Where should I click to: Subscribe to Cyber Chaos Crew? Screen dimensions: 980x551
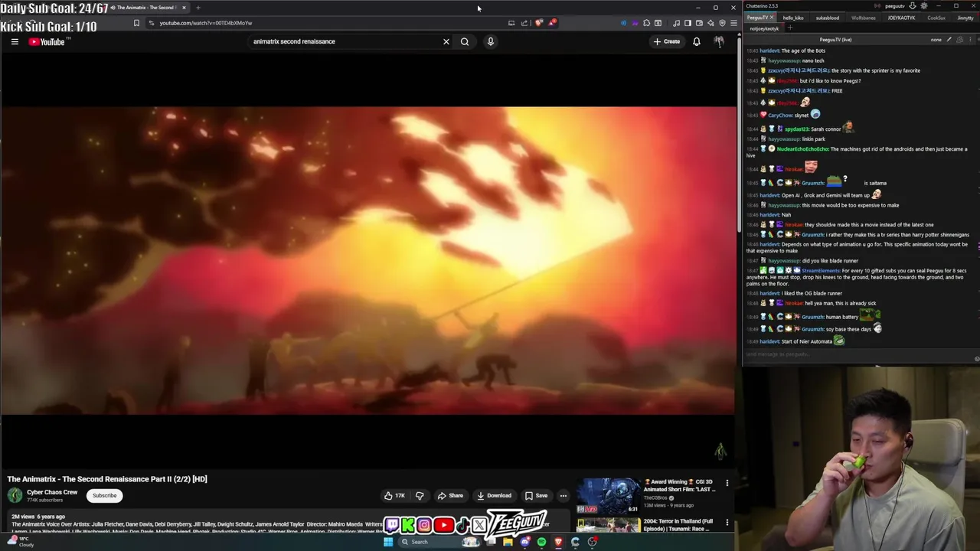(105, 495)
